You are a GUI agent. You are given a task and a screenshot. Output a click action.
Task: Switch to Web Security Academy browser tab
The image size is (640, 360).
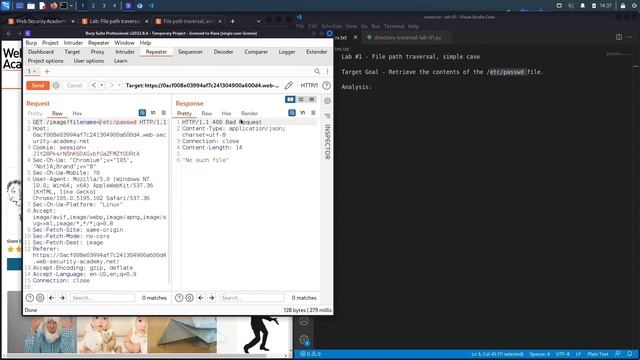[41, 21]
